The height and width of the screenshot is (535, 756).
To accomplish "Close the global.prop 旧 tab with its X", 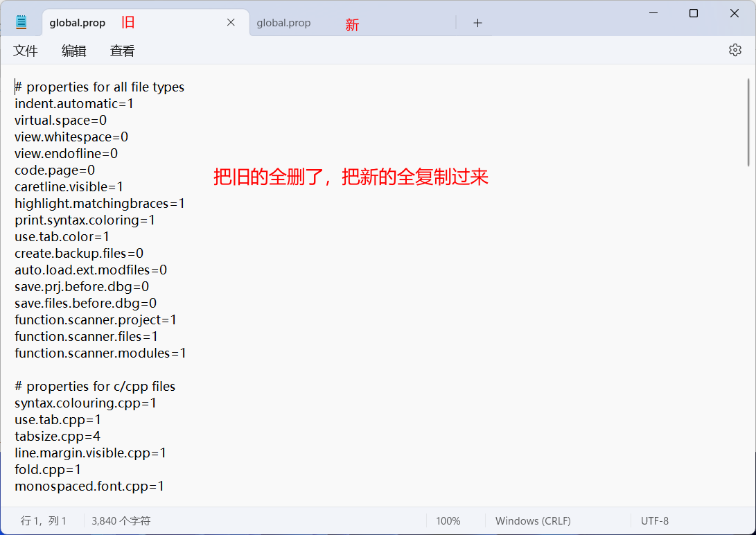I will [231, 21].
